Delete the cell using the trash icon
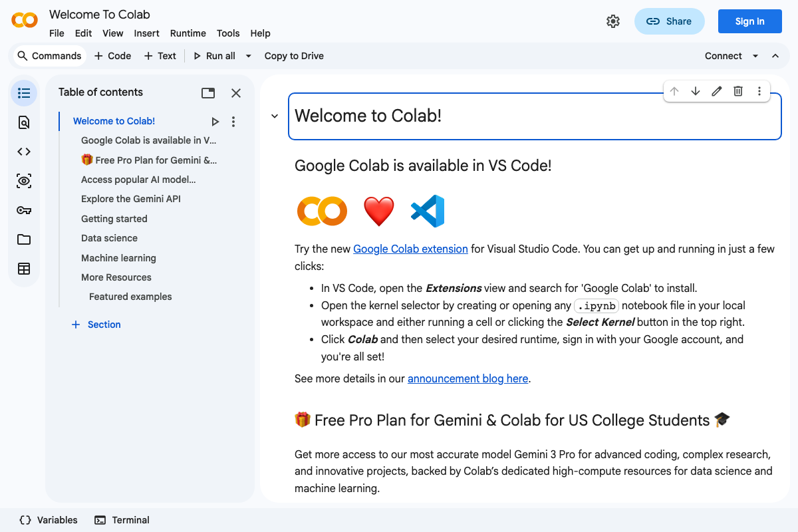 (x=738, y=91)
